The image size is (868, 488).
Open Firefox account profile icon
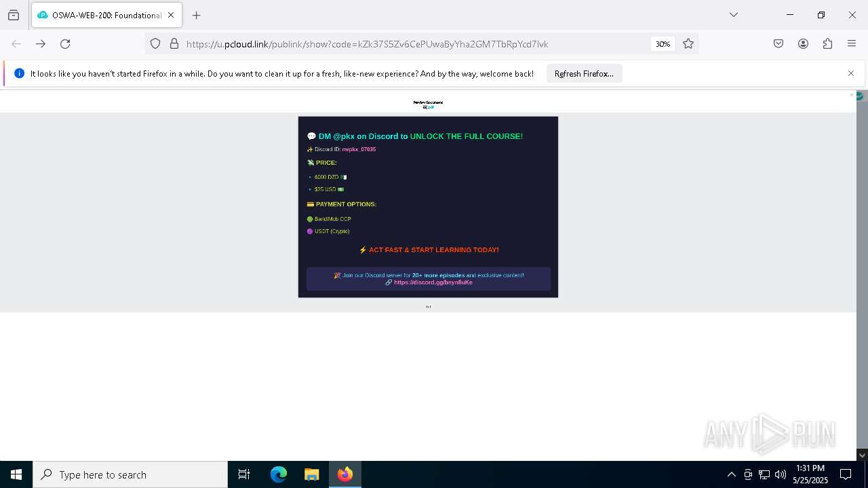803,43
